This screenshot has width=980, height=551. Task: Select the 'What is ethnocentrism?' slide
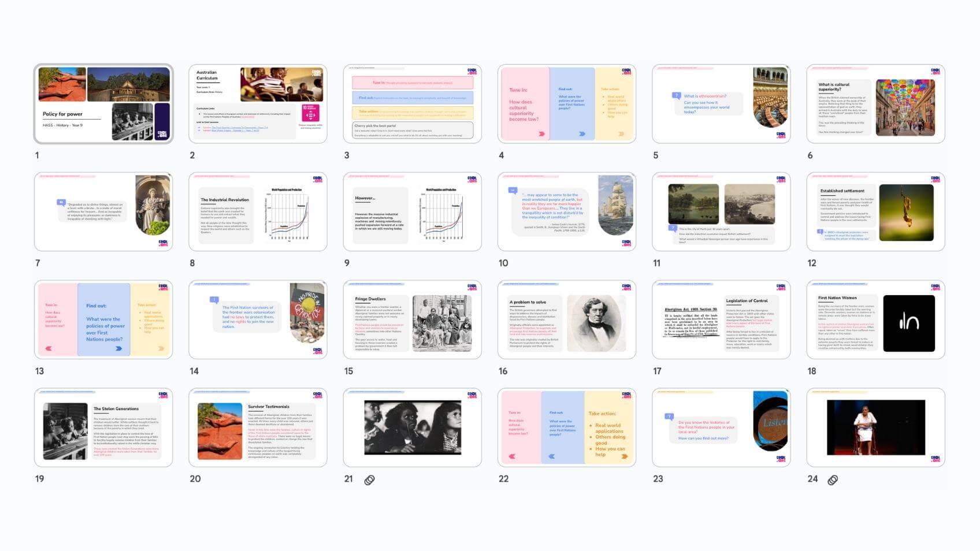[x=721, y=104]
